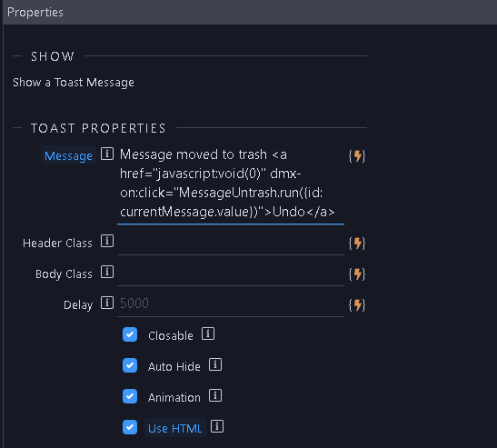Image resolution: width=497 pixels, height=448 pixels.
Task: Show info icon next to Delay
Action: [x=107, y=303]
